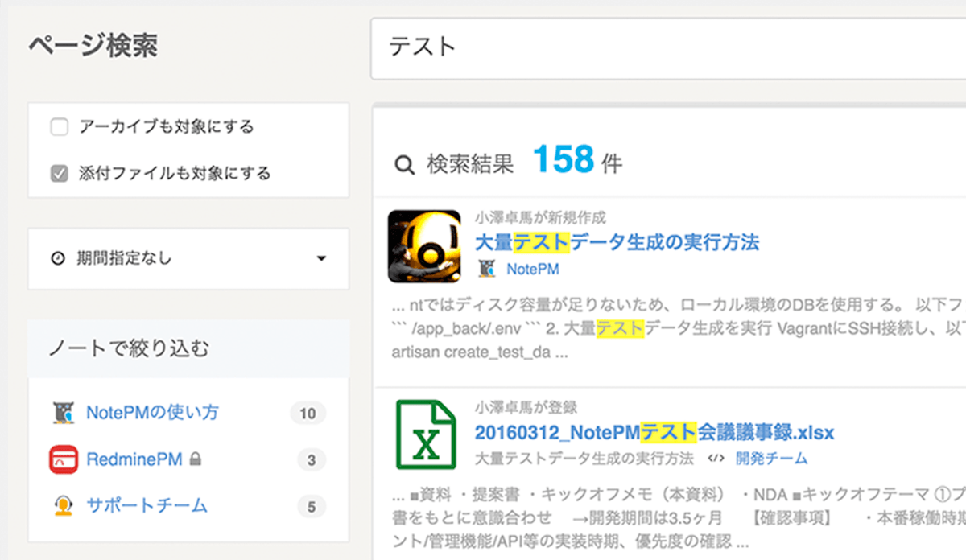Image resolution: width=966 pixels, height=560 pixels.
Task: Click the green Excel file icon
Action: click(x=425, y=434)
